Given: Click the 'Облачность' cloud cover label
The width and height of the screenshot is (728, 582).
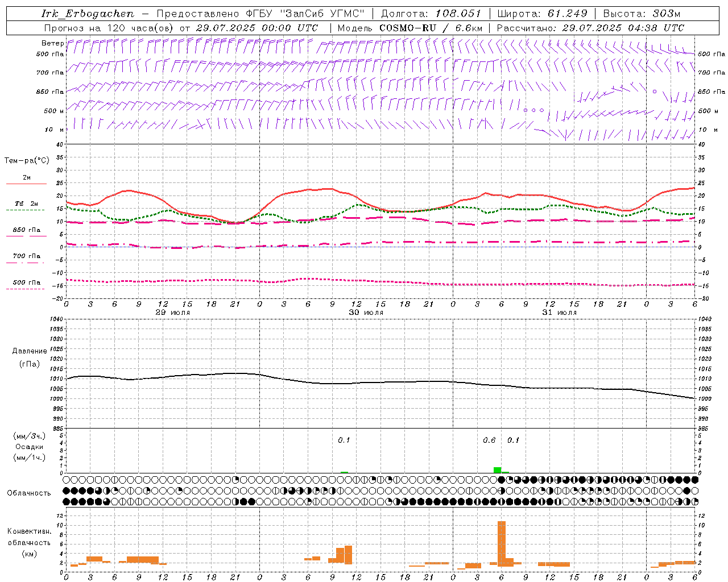Looking at the screenshot, I should click(29, 493).
